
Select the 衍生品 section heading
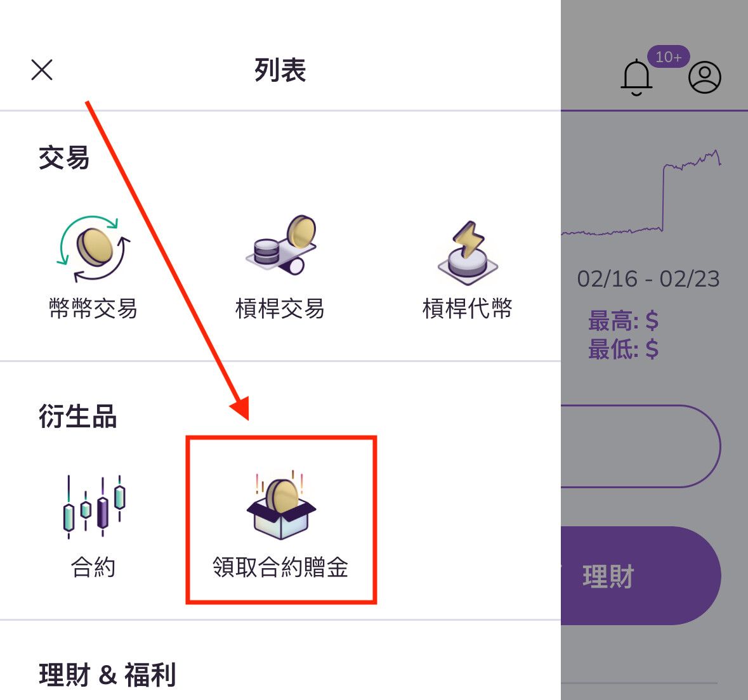77,417
